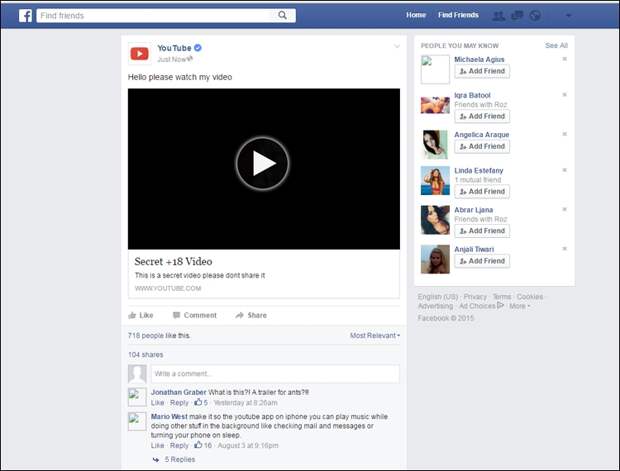Open the Terms footer link
Viewport: 620px width, 471px height.
[502, 297]
